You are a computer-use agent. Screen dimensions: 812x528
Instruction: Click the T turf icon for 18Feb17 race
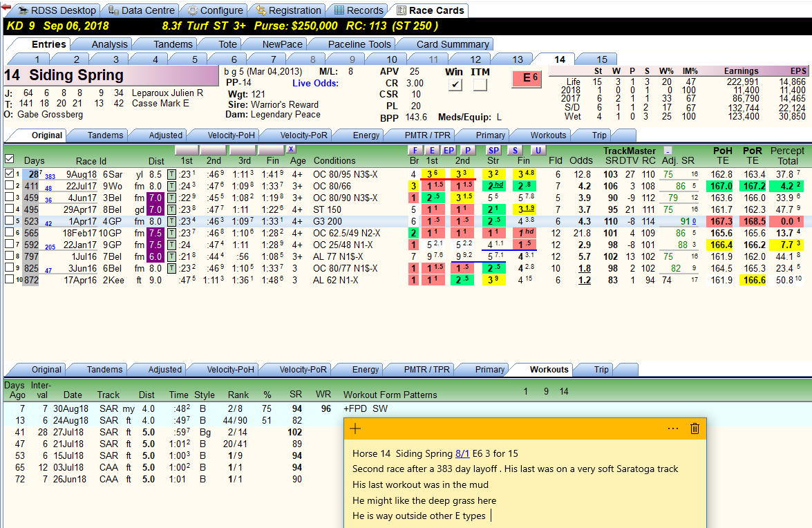(x=171, y=234)
